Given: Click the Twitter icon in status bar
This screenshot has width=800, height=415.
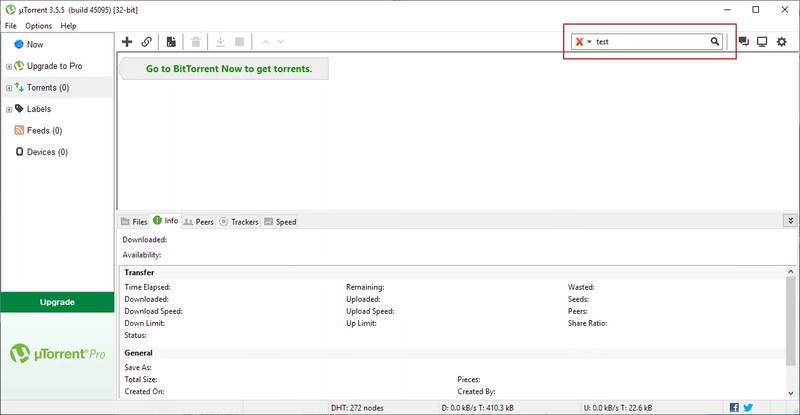Looking at the screenshot, I should click(748, 408).
